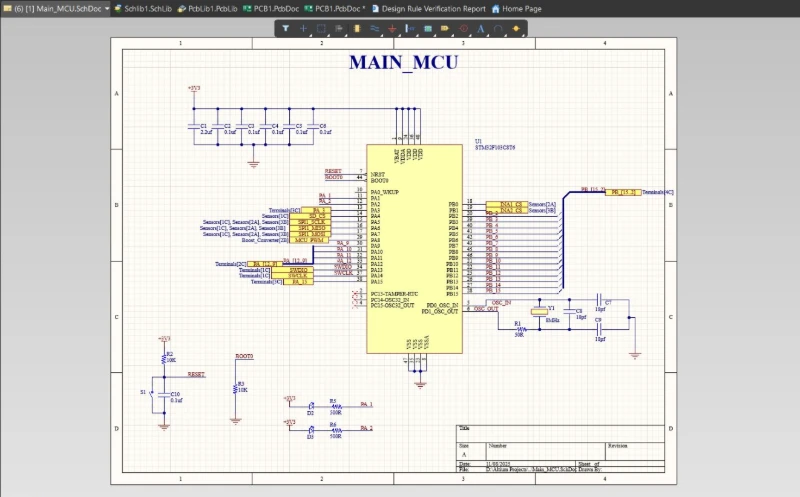Click the red directive marker tool
The width and height of the screenshot is (800, 497).
463,28
